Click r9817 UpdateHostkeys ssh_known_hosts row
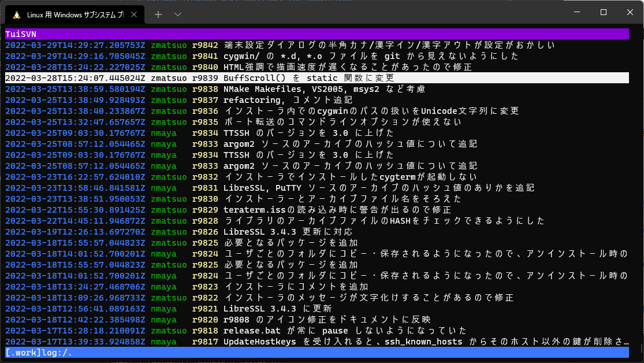Screen dimensions: 644x363 pyautogui.click(x=317, y=342)
